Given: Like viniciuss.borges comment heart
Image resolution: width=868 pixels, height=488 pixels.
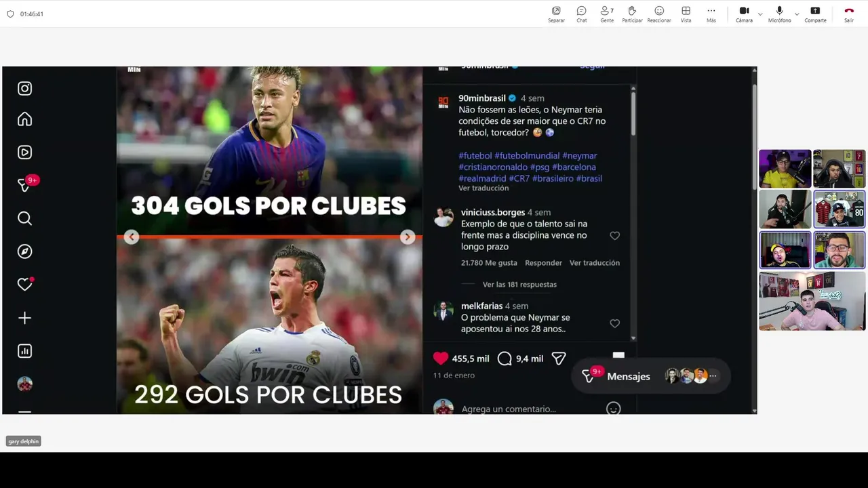Looking at the screenshot, I should (614, 236).
